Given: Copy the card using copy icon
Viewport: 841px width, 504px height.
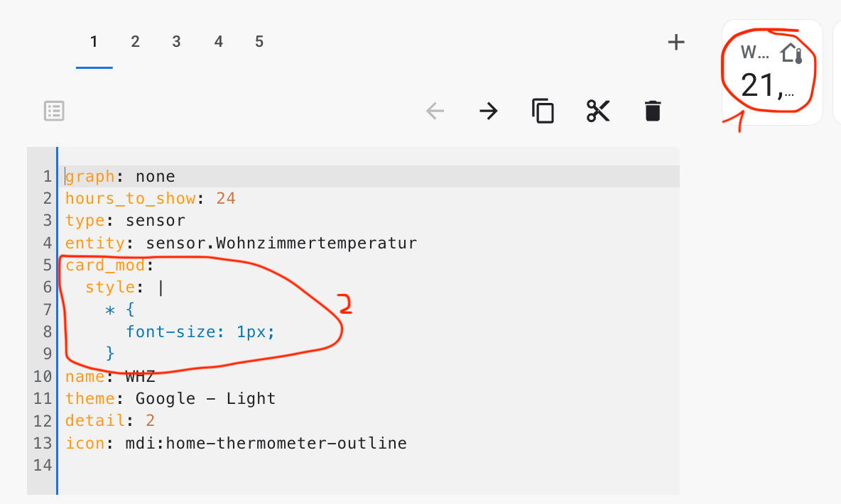Looking at the screenshot, I should [x=543, y=111].
